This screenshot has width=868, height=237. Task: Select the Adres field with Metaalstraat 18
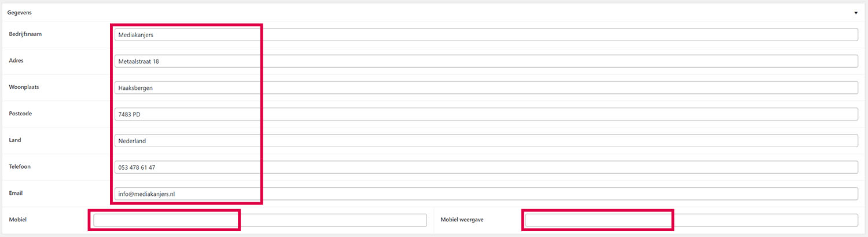coord(486,61)
